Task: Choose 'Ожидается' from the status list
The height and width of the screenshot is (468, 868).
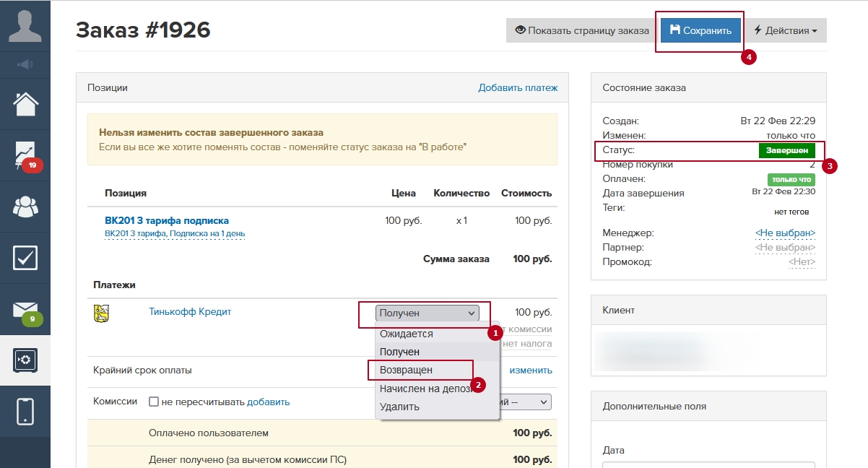Action: point(406,334)
